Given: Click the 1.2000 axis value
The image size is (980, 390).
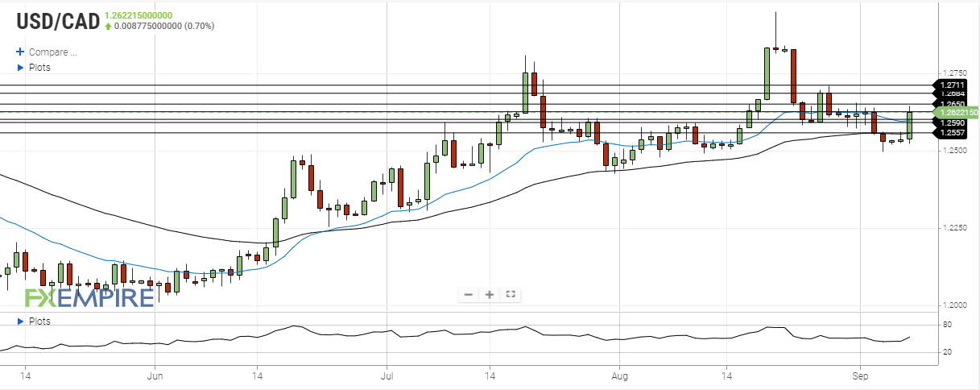Looking at the screenshot, I should tap(955, 305).
